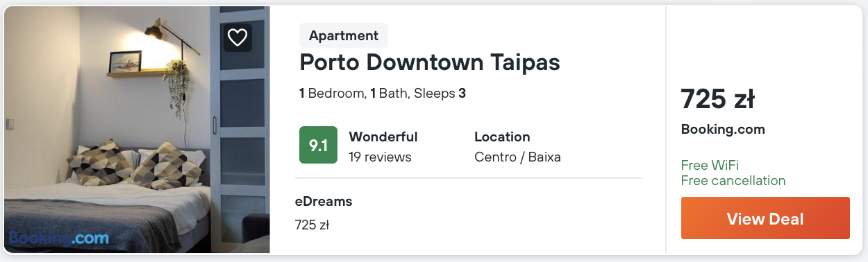
Task: Select the Booking.com provider label
Action: tap(723, 129)
